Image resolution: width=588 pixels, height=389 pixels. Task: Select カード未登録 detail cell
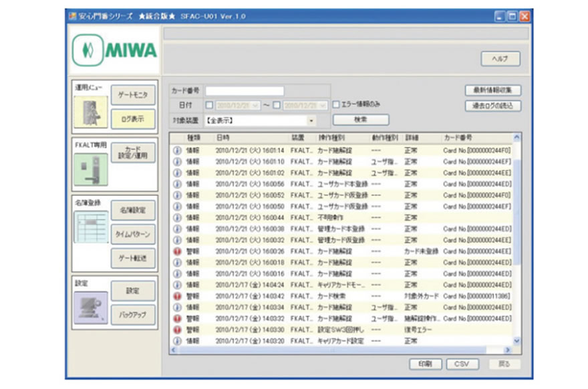421,251
